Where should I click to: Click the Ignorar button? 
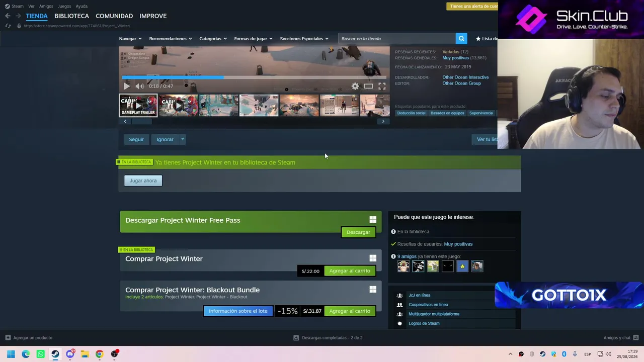(165, 139)
